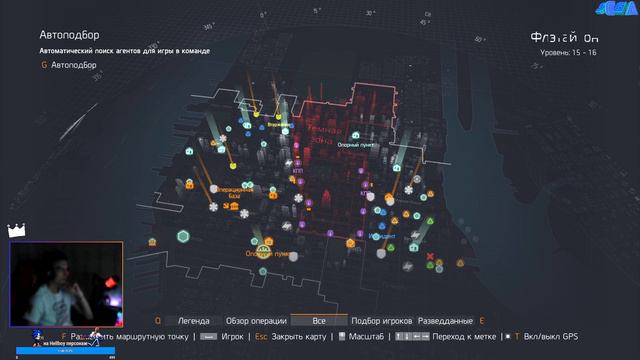Select the orange house icon beside Опорный пункт beam
The image size is (640, 360).
coord(269,241)
